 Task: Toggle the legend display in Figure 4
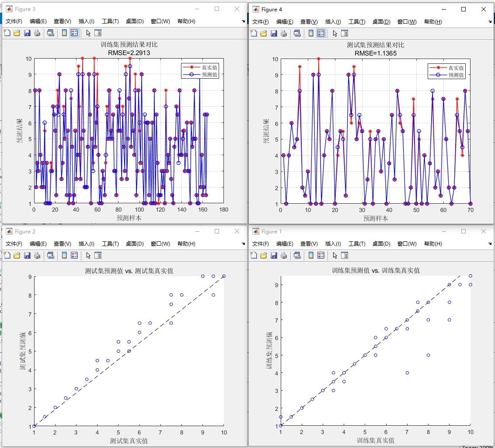click(x=321, y=33)
